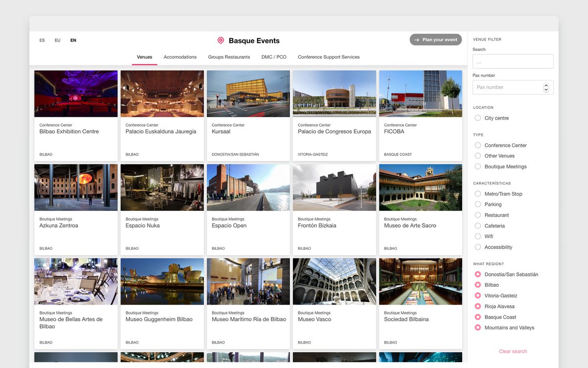Click the Museo Guggenheim Bilbao title
This screenshot has width=588, height=368.
[159, 319]
